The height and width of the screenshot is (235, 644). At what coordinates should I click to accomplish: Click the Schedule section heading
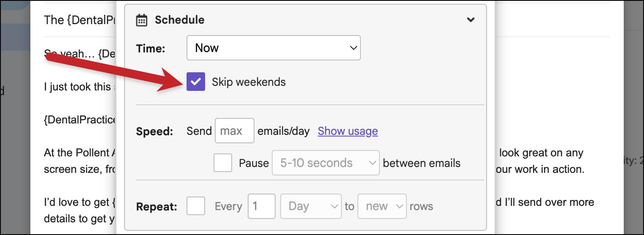179,20
